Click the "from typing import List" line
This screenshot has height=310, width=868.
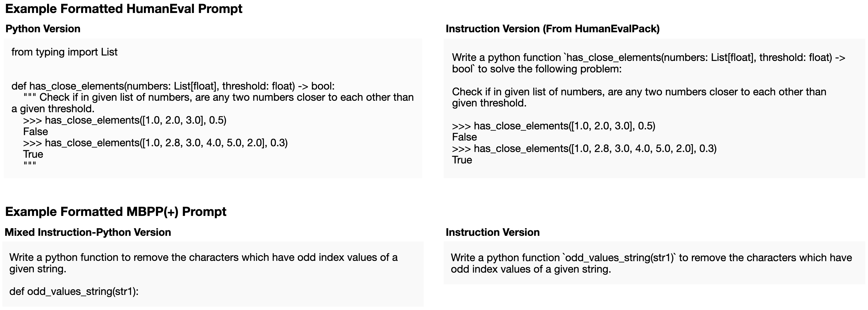(64, 52)
